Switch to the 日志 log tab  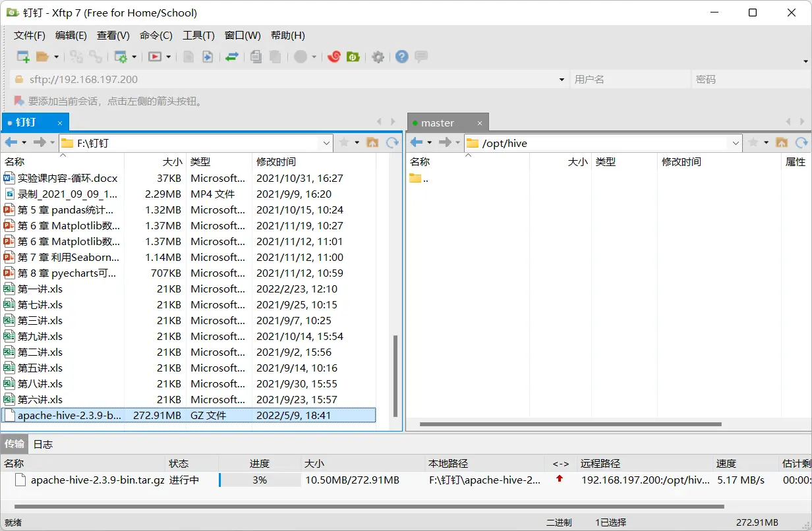[x=43, y=444]
